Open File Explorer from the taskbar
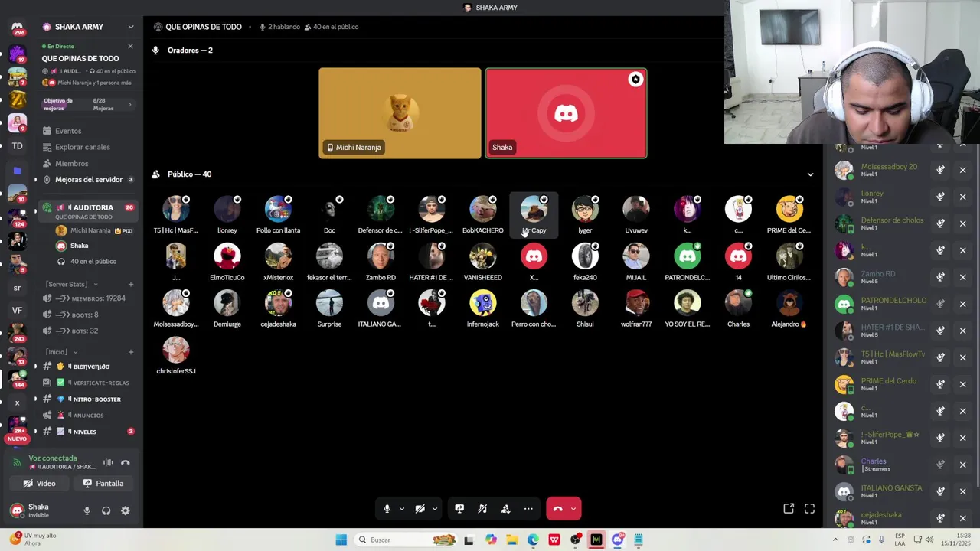This screenshot has width=980, height=551. pyautogui.click(x=511, y=540)
